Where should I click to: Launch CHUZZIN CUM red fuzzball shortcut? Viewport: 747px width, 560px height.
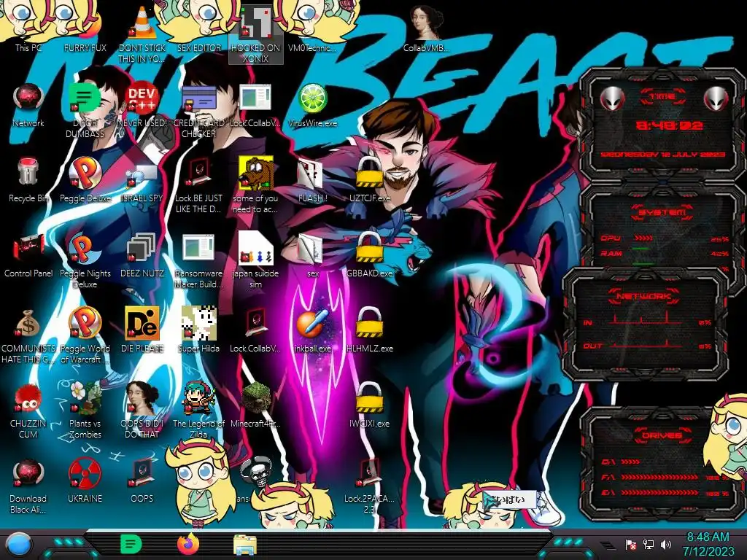coord(28,411)
